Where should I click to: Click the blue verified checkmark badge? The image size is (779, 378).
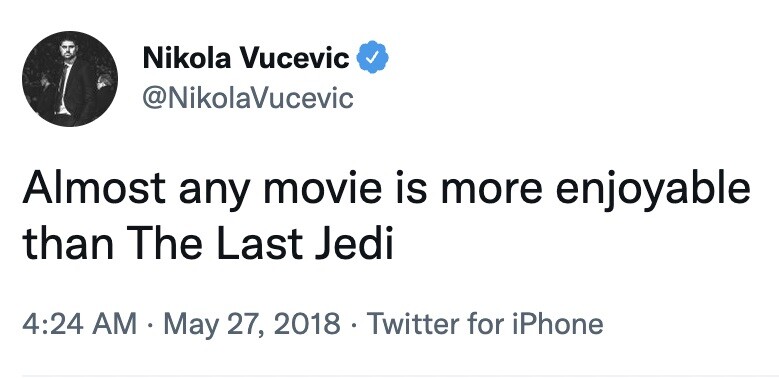pyautogui.click(x=373, y=58)
